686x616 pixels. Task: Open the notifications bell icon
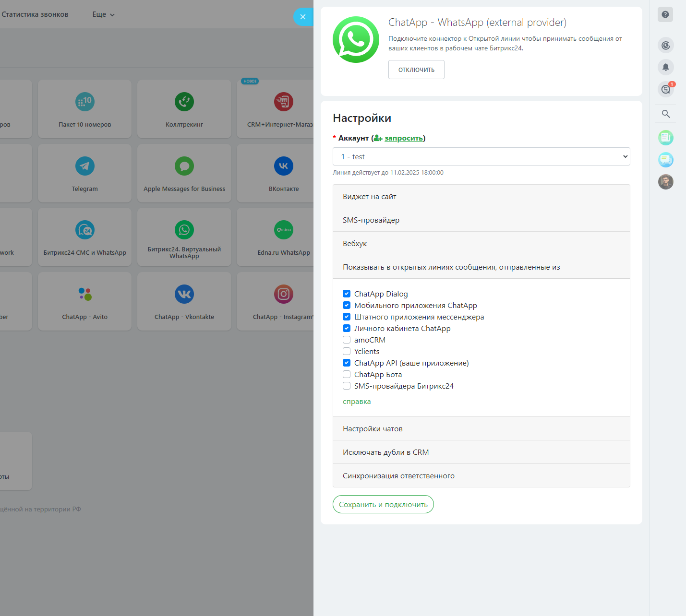tap(665, 67)
